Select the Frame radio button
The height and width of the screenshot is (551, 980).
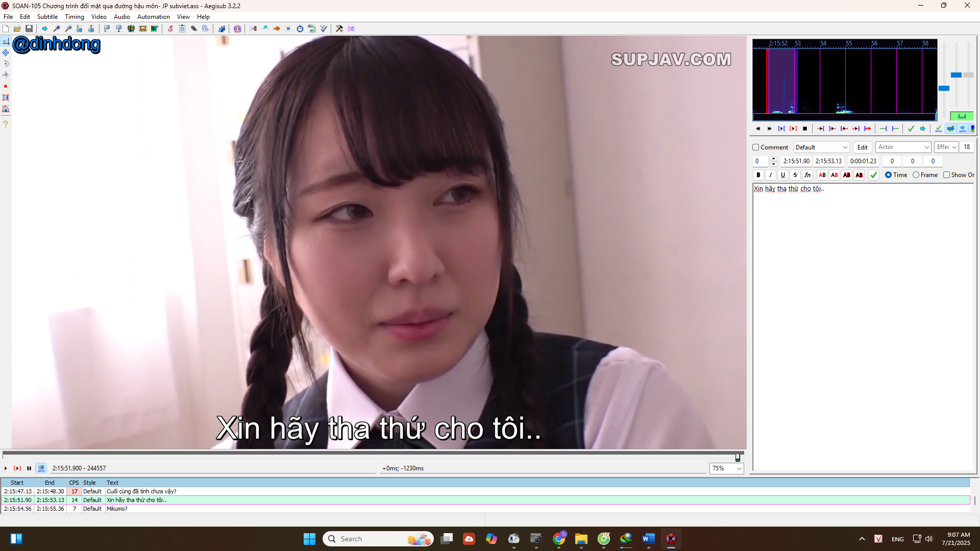(x=916, y=175)
